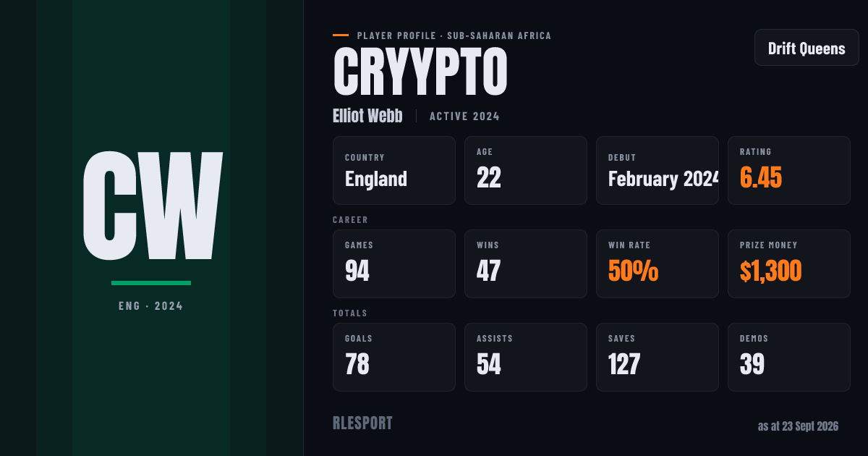Click the Drift Queens team badge
This screenshot has width=868, height=456.
pos(807,48)
